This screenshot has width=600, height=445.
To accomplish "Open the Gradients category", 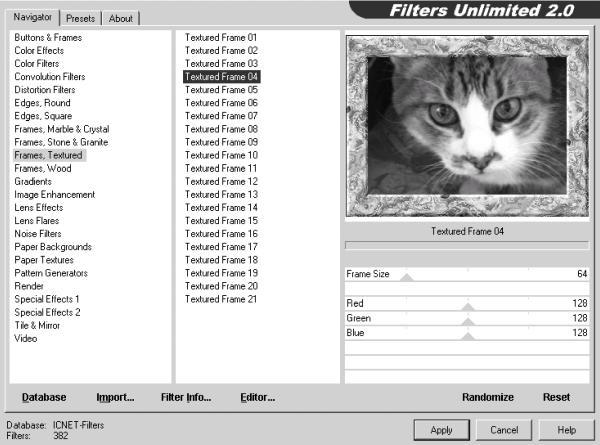I will pyautogui.click(x=33, y=181).
